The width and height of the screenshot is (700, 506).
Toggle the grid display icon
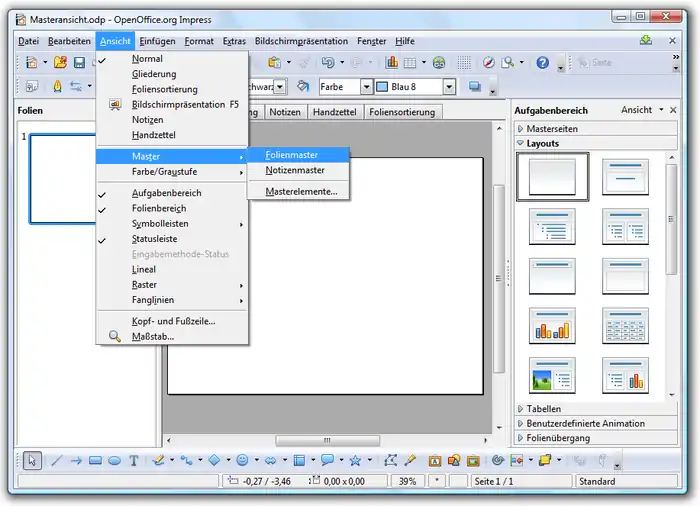point(464,63)
